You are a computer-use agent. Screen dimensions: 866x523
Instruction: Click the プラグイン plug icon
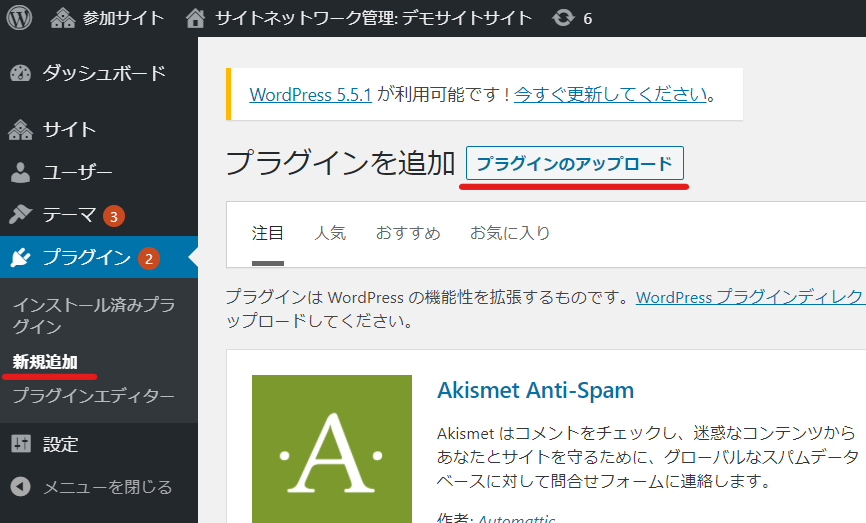tap(20, 257)
